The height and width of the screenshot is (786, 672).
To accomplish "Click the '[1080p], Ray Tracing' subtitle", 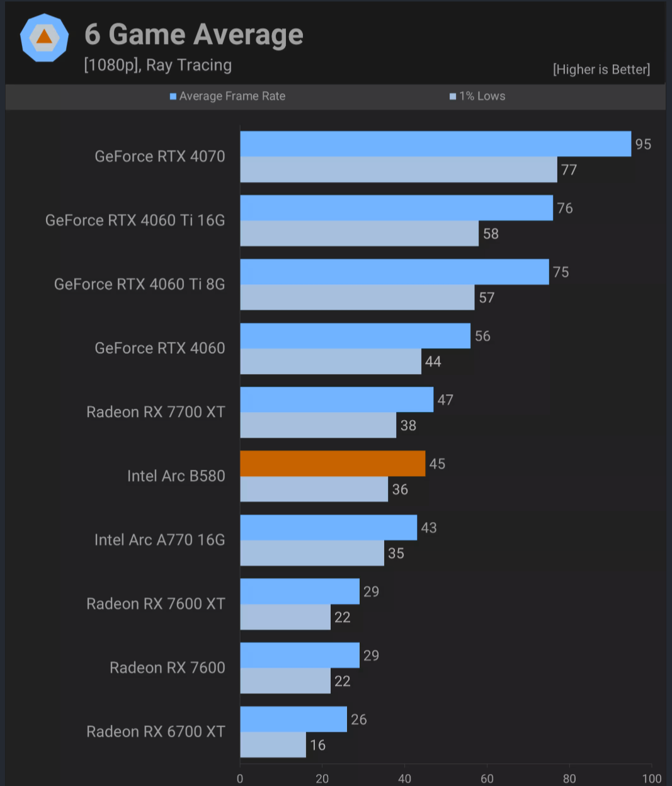I will (x=157, y=65).
